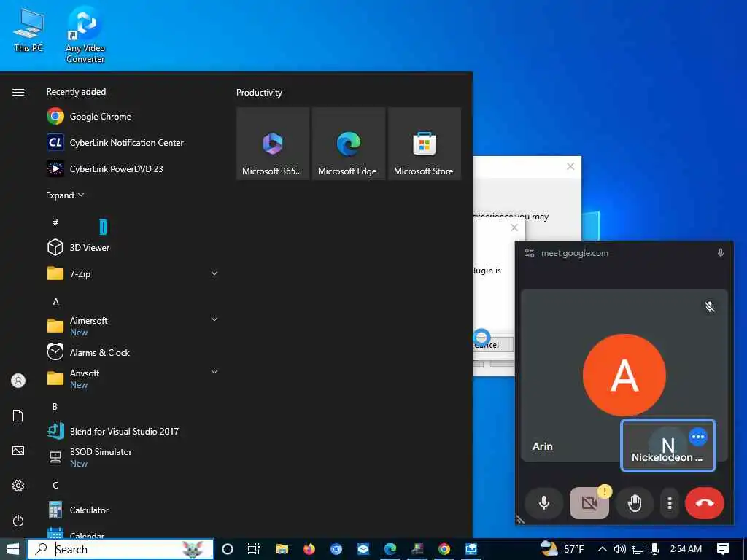Viewport: 747px width, 560px height.
Task: End the Google Meet call
Action: (x=705, y=503)
